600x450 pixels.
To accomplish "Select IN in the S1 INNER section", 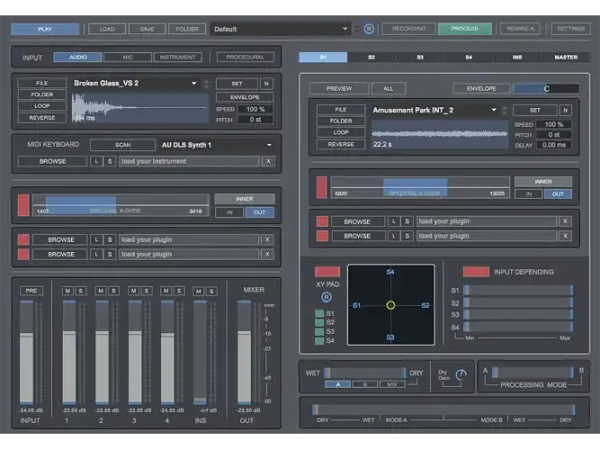I will pos(528,194).
